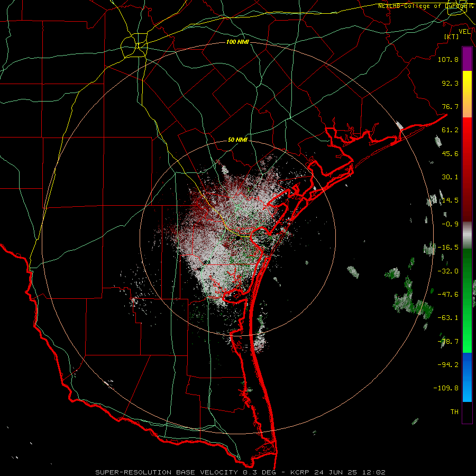Screen dimensions: 476x476
Task: Click the -94.2 velocity scale value
Action: tap(448, 365)
